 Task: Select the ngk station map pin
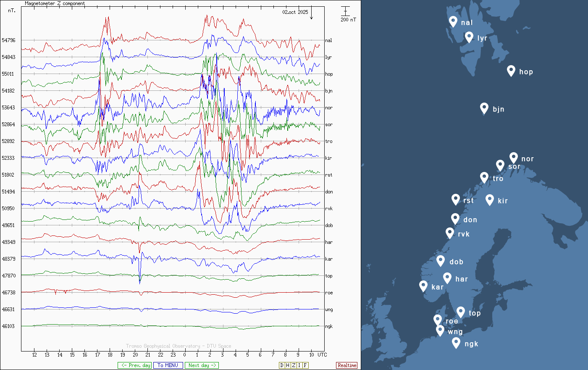[x=456, y=343]
